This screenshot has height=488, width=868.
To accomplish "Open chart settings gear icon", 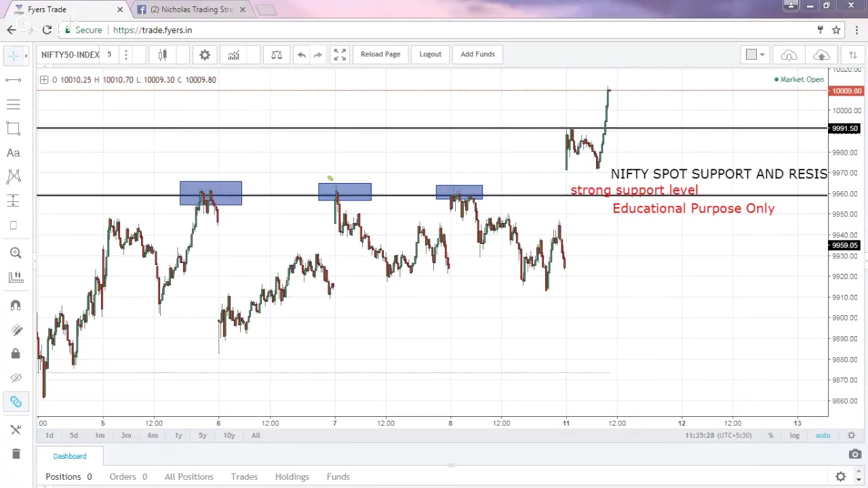I will click(205, 55).
